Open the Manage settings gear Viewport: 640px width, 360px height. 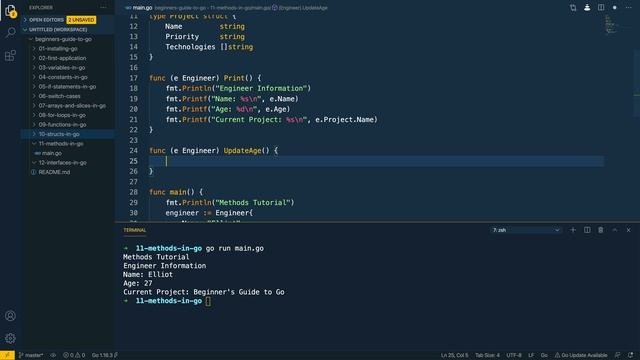pos(10,338)
